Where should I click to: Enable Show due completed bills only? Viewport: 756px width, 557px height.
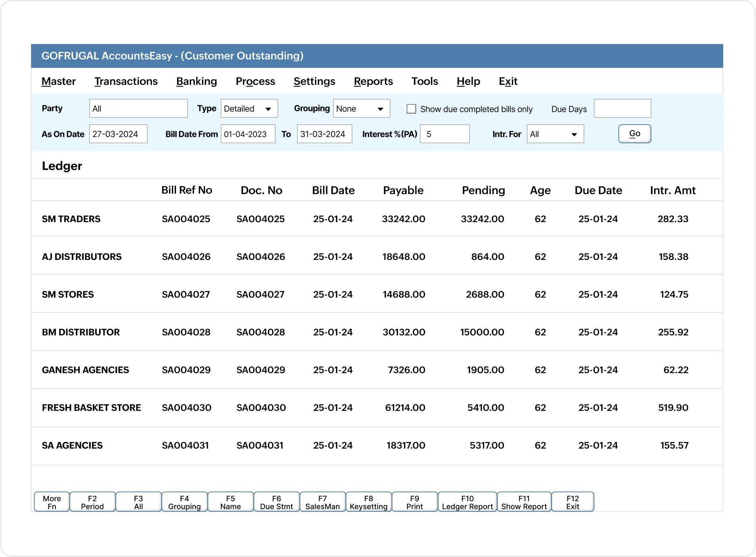411,109
